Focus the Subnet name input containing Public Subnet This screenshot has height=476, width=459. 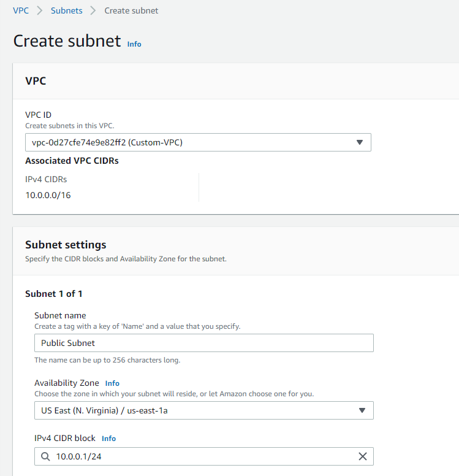pos(204,343)
